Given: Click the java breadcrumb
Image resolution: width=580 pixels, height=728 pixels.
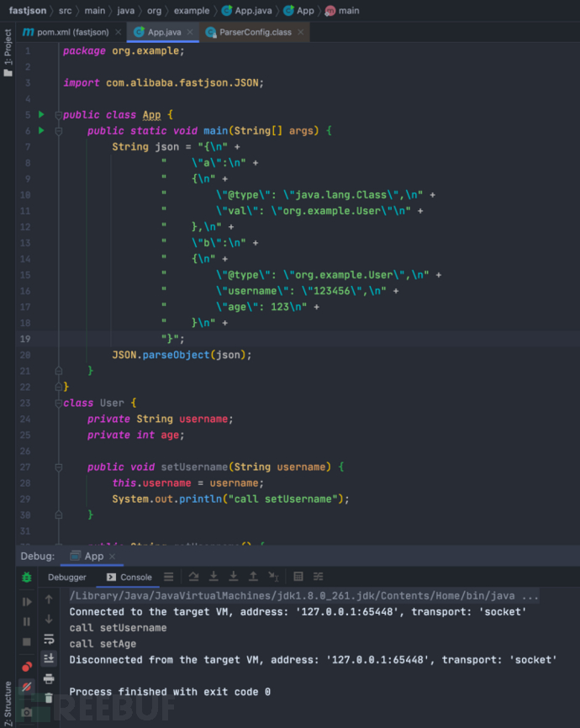Looking at the screenshot, I should pyautogui.click(x=125, y=10).
